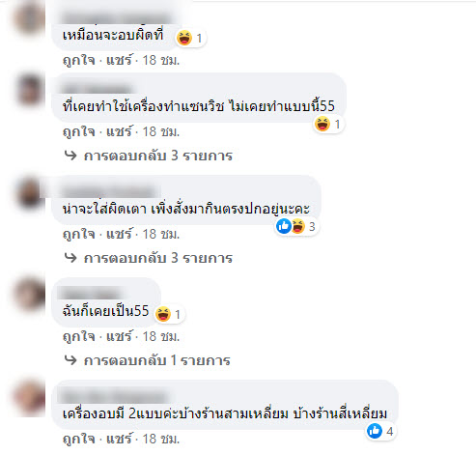Share the sandwich-maker comment via แชร์
The width and height of the screenshot is (476, 455).
pos(119,131)
